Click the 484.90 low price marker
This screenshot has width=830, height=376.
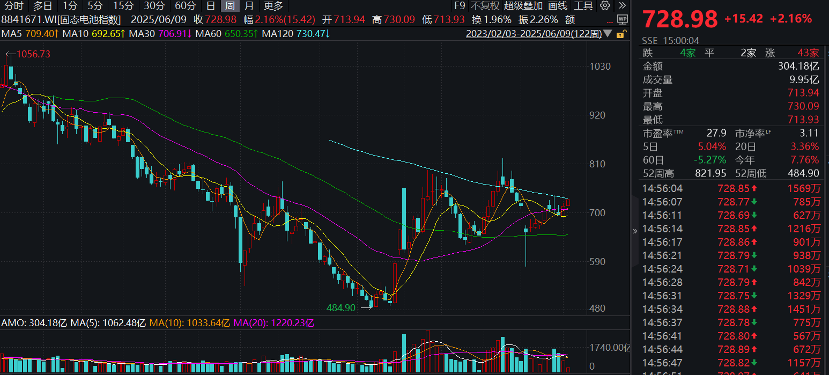341,307
